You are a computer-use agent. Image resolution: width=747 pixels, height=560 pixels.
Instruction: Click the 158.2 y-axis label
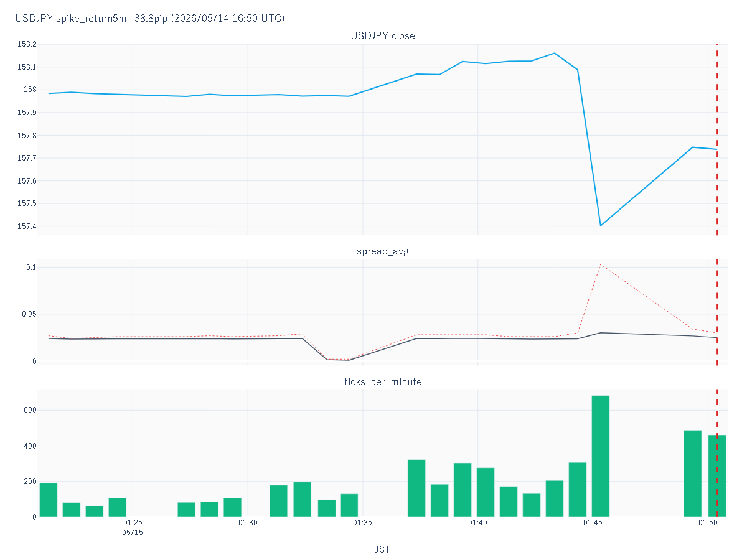[x=26, y=44]
